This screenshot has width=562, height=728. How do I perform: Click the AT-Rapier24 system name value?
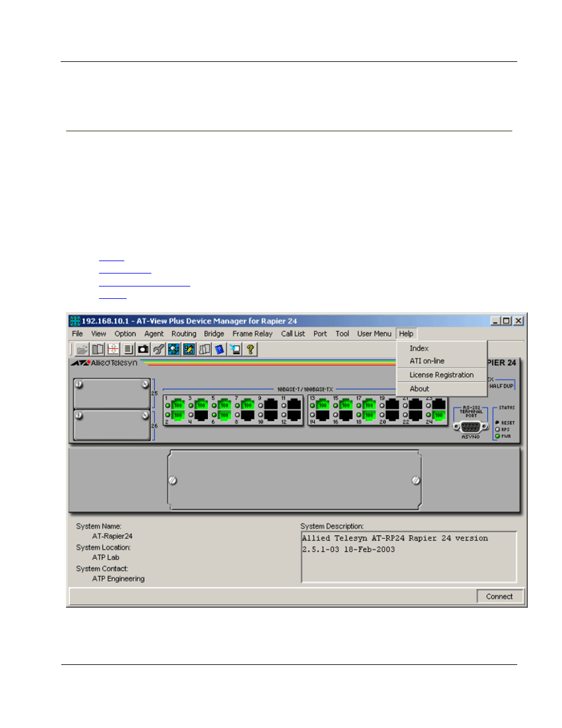click(x=113, y=536)
